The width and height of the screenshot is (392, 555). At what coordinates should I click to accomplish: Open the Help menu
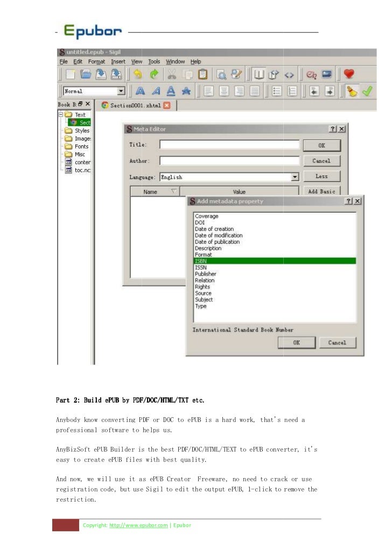pos(195,61)
